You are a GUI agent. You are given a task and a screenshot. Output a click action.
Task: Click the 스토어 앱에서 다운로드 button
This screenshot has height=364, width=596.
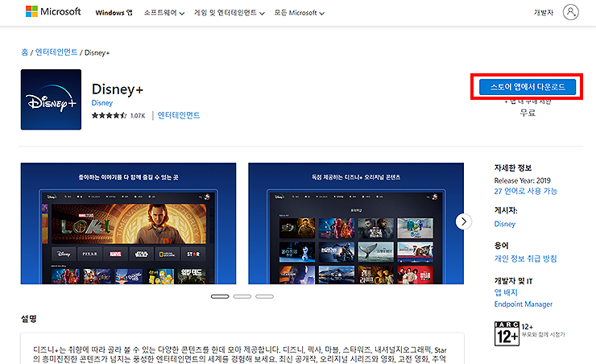tap(528, 87)
